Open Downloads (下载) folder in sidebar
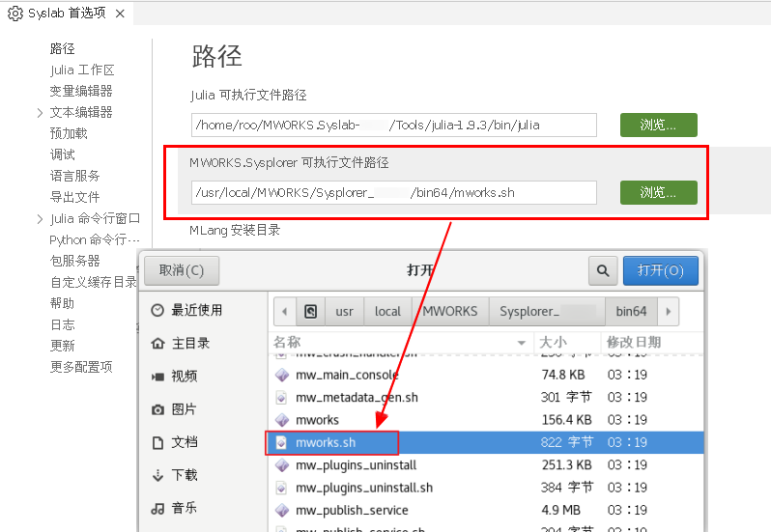The height and width of the screenshot is (532, 771). [x=184, y=475]
